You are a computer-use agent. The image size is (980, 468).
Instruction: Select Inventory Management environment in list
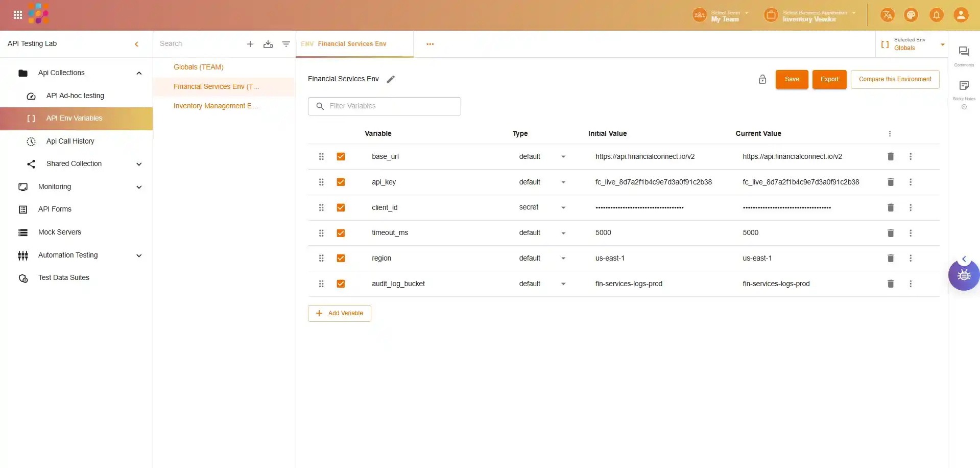(216, 106)
